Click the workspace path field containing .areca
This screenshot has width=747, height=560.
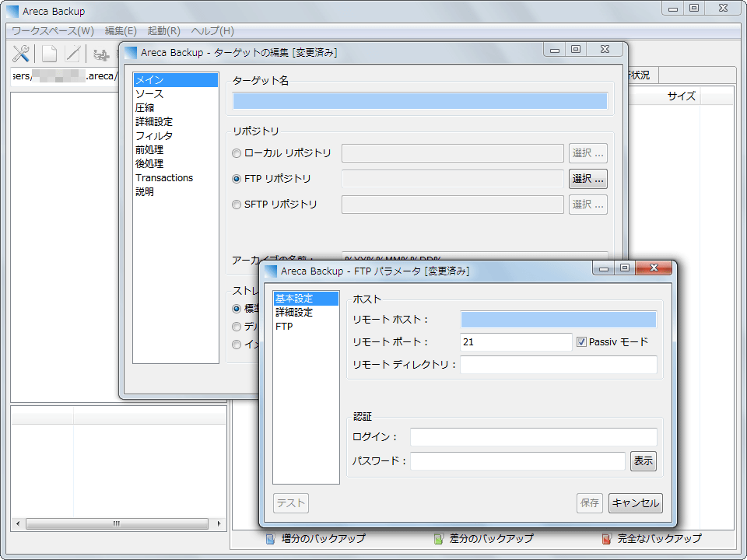(x=65, y=76)
